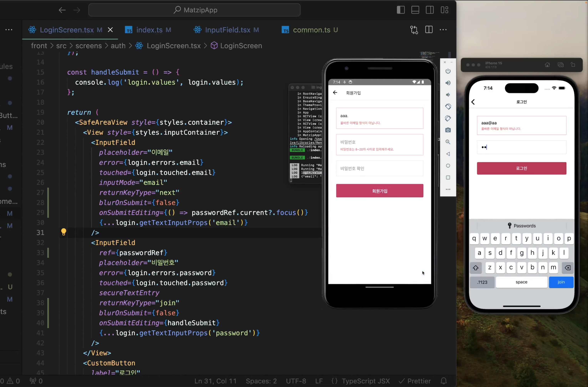Screen dimensions: 588x387
Task: Open the 'screens' breadcrumb dropdown
Action: [x=89, y=46]
